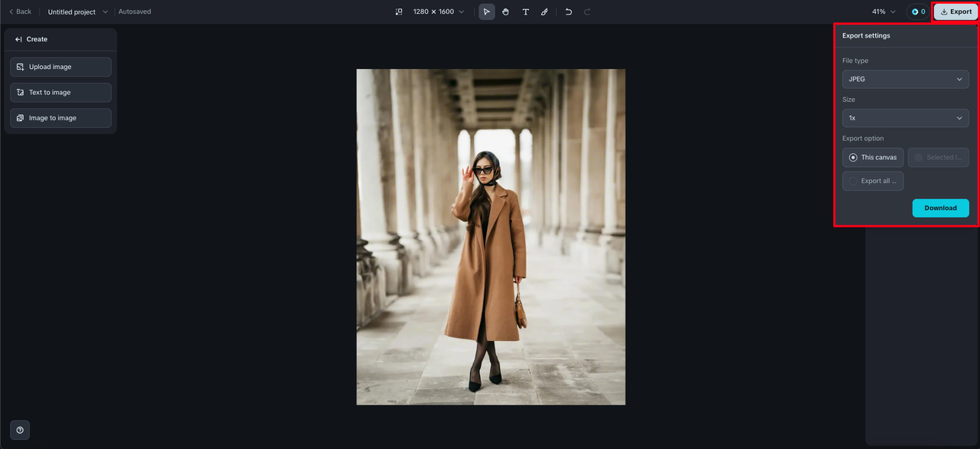980x449 pixels.
Task: Click the Export button
Action: 955,11
